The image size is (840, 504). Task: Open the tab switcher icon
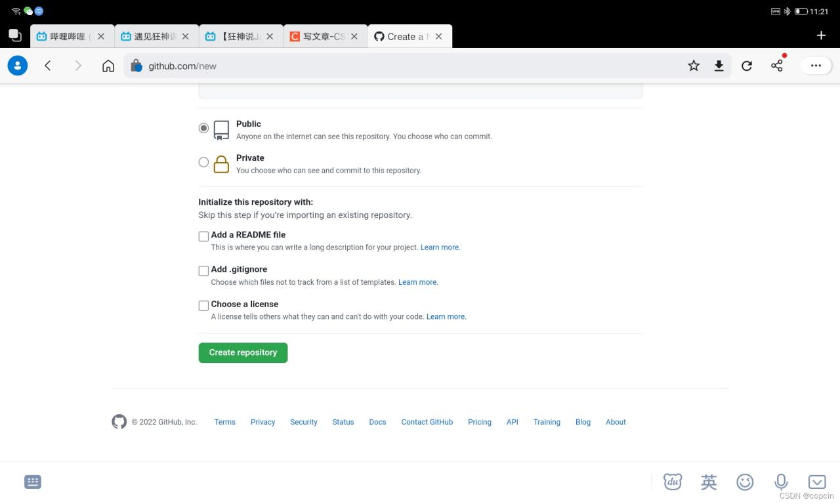point(15,35)
